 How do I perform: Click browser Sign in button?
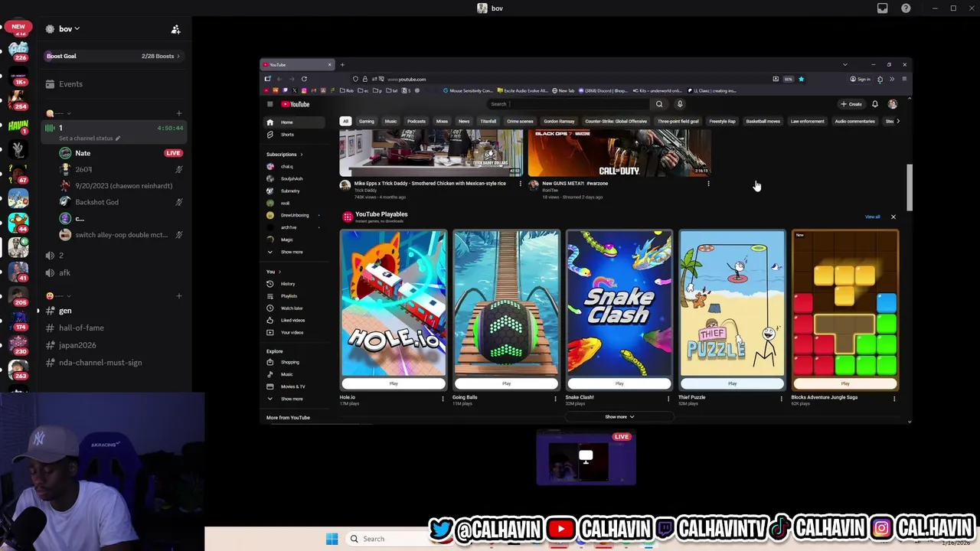[860, 79]
